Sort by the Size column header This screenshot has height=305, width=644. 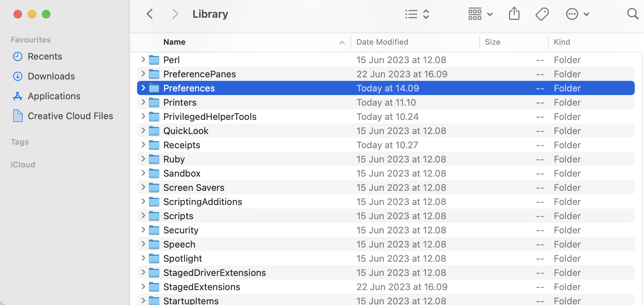click(x=492, y=42)
